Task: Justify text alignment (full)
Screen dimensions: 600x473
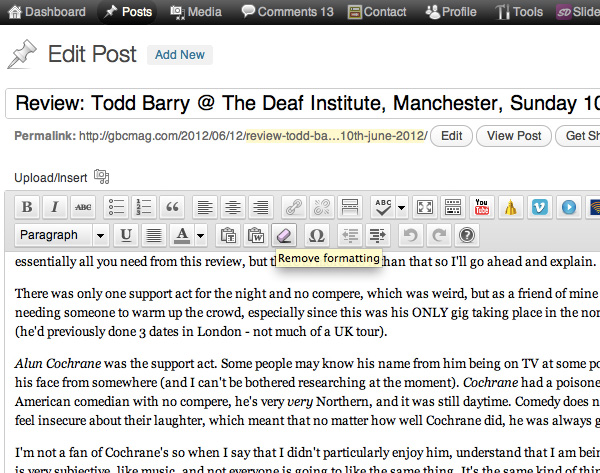Action: point(154,235)
